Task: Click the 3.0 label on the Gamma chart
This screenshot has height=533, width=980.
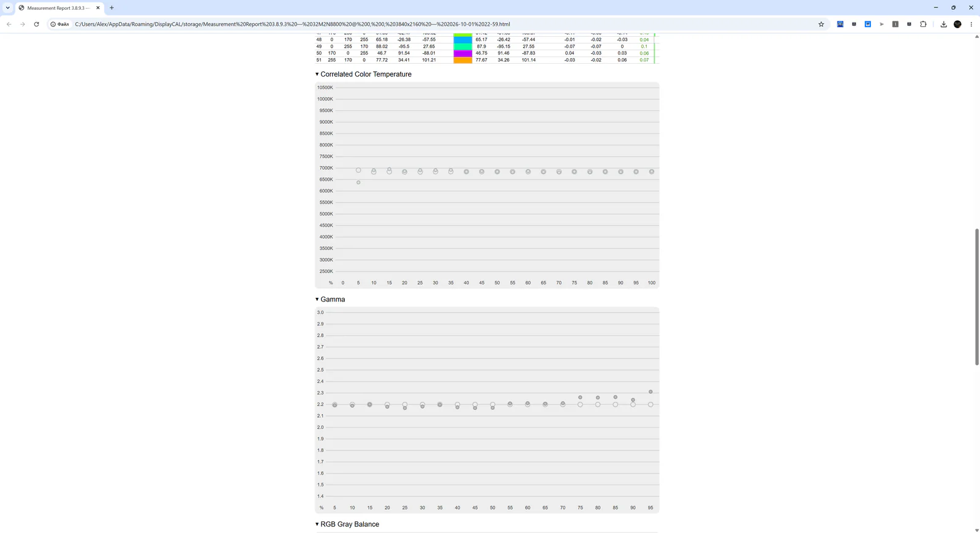Action: pos(320,312)
